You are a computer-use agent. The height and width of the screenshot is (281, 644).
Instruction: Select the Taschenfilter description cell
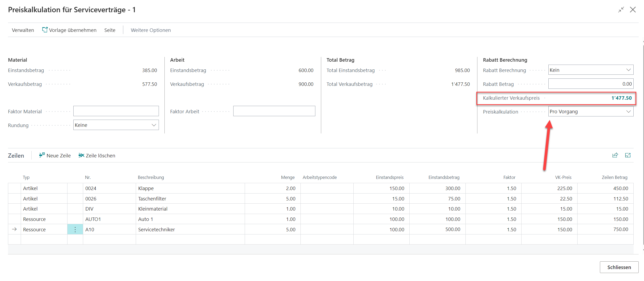[190, 199]
